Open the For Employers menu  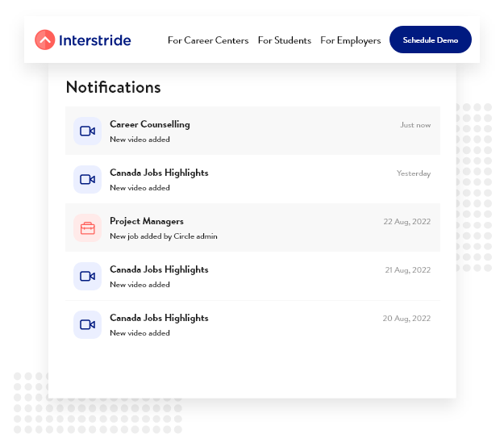(x=350, y=41)
